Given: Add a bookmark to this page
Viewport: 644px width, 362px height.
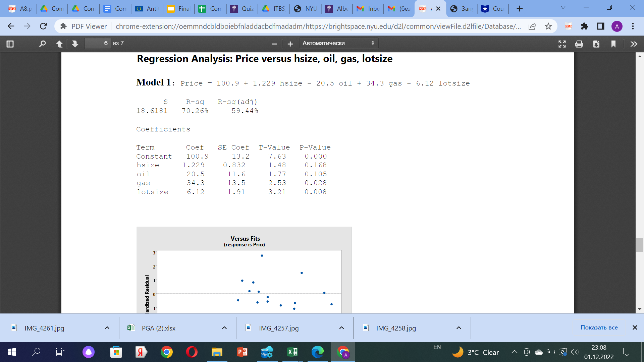Looking at the screenshot, I should (613, 44).
